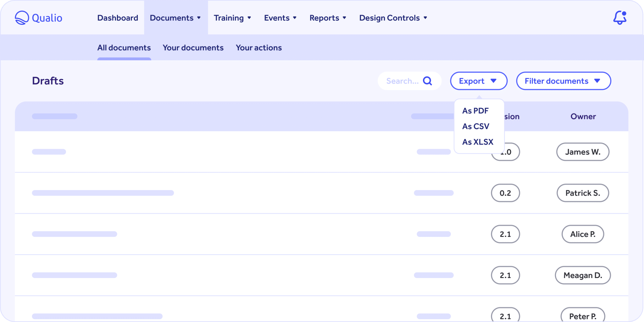Open the notification bell
Screen dimensions: 644x322
click(x=620, y=18)
